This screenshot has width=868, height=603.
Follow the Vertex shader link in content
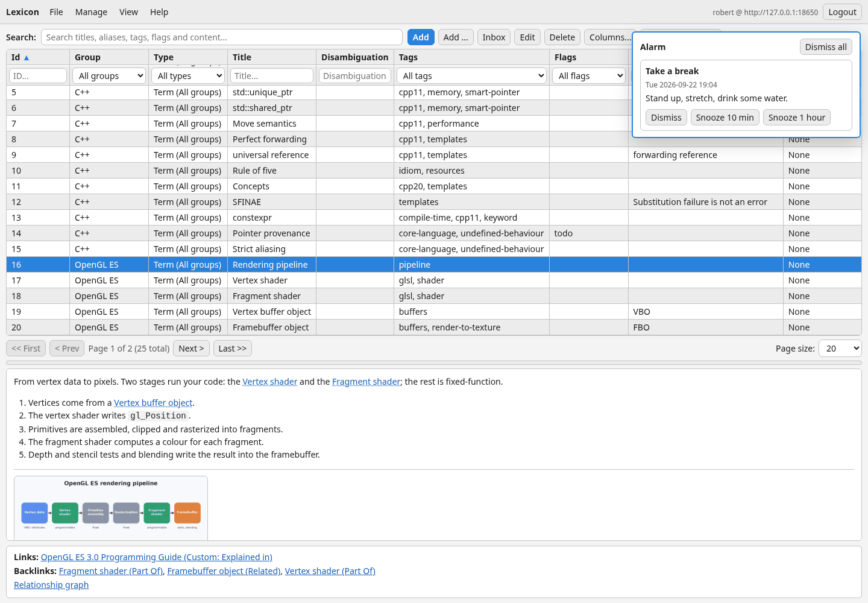pos(270,382)
